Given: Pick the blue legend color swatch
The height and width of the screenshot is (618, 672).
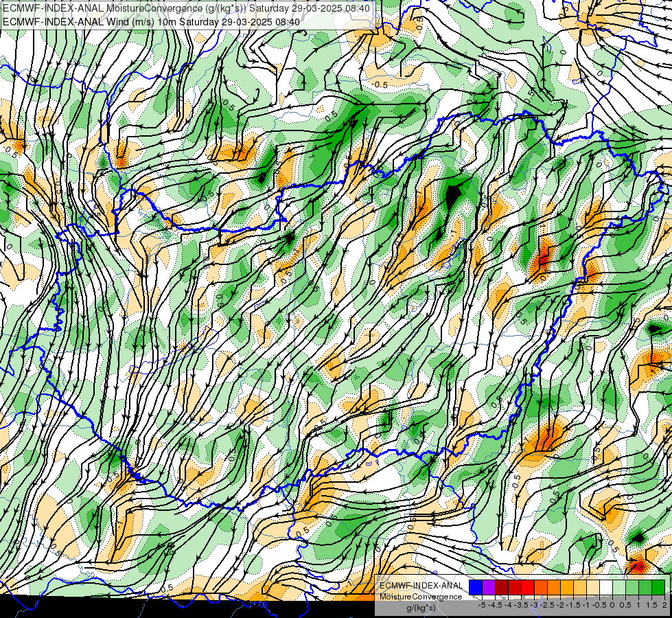Looking at the screenshot, I should click(x=476, y=587).
